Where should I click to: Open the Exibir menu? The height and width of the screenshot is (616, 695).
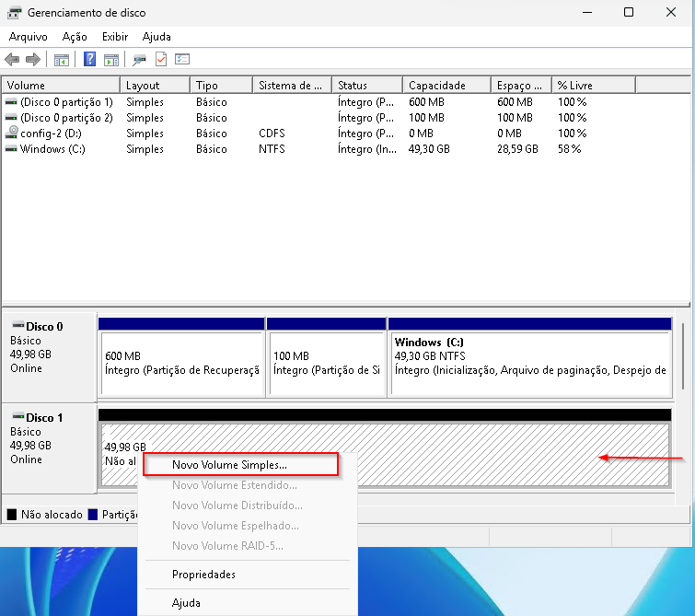pyautogui.click(x=115, y=37)
